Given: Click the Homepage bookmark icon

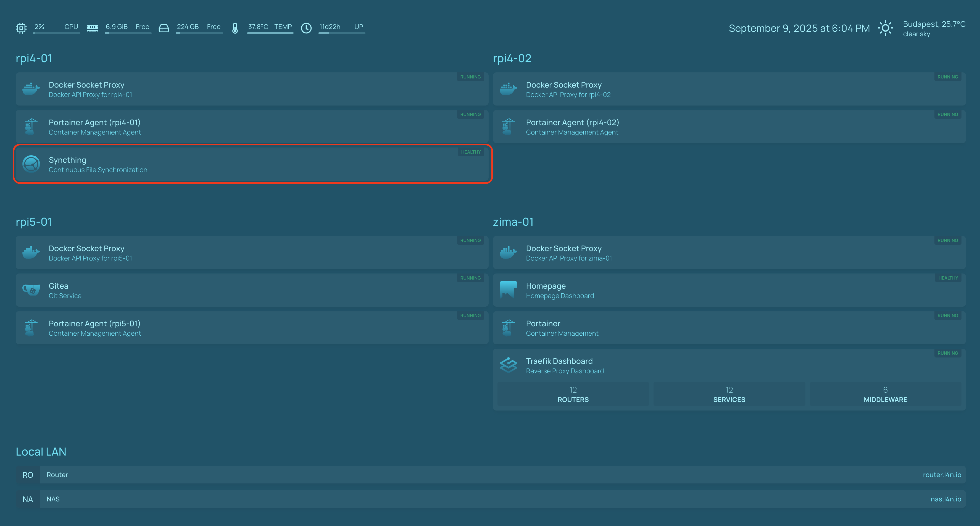Looking at the screenshot, I should (508, 290).
